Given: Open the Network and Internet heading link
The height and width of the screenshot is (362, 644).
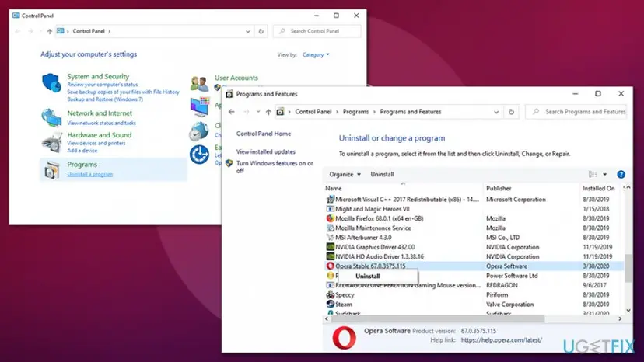Looking at the screenshot, I should tap(100, 113).
